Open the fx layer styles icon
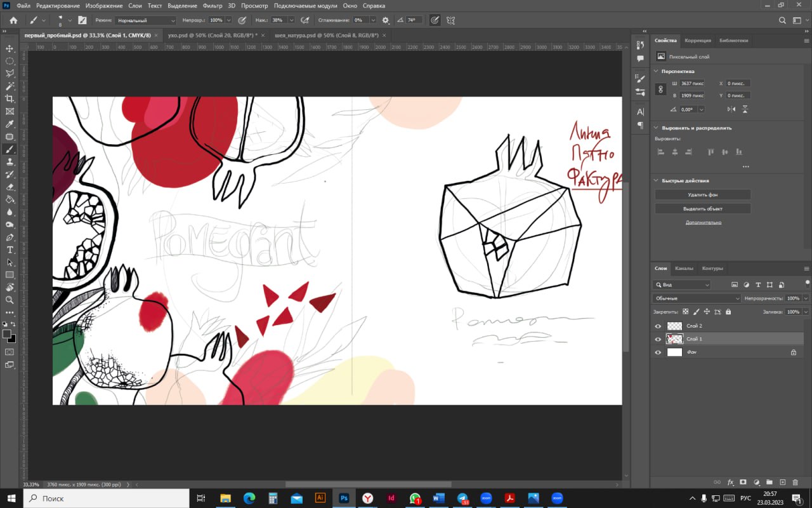The width and height of the screenshot is (812, 508). pos(730,483)
